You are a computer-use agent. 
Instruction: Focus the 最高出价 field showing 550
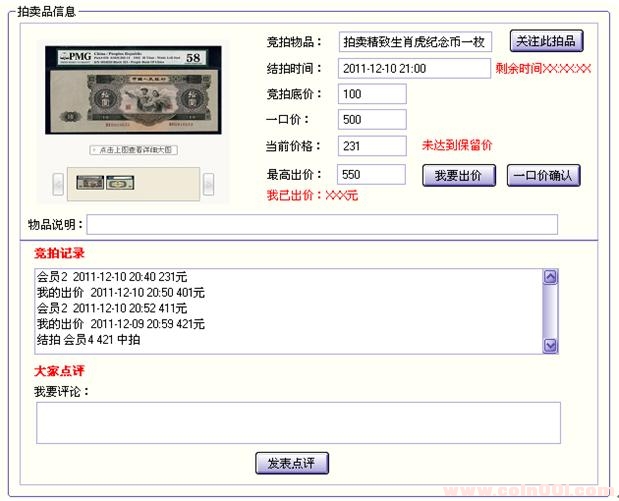(x=372, y=174)
